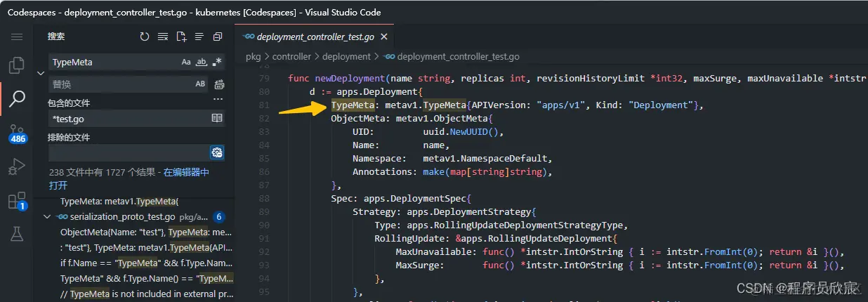
Task: Open the Extensions view icon
Action: (x=16, y=201)
